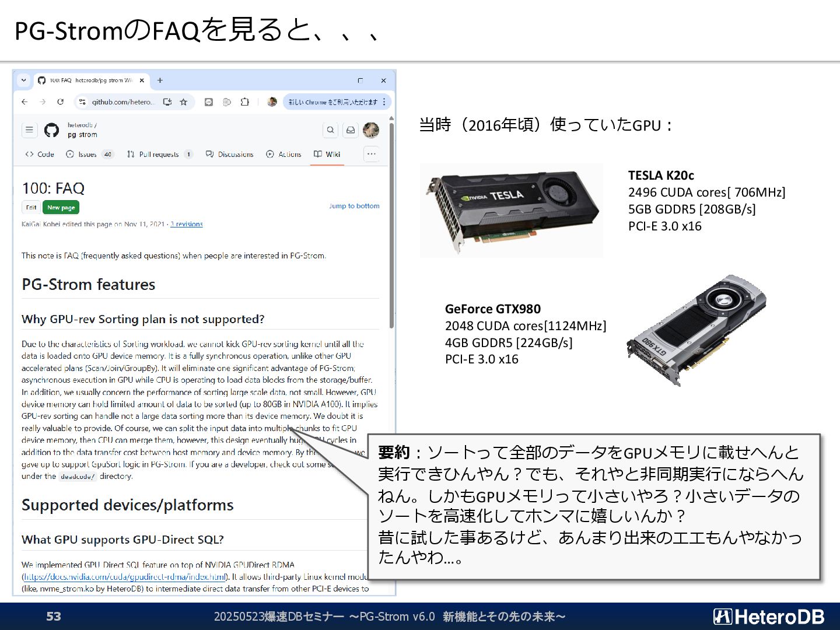Open a new browser tab with plus button
The image size is (840, 630).
160,80
